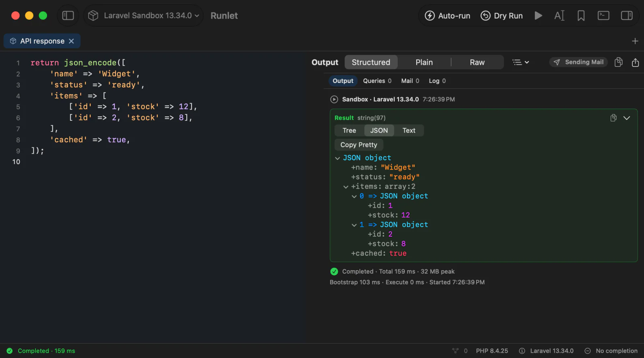The image size is (644, 358).
Task: Select the Output sub-tab
Action: 343,81
